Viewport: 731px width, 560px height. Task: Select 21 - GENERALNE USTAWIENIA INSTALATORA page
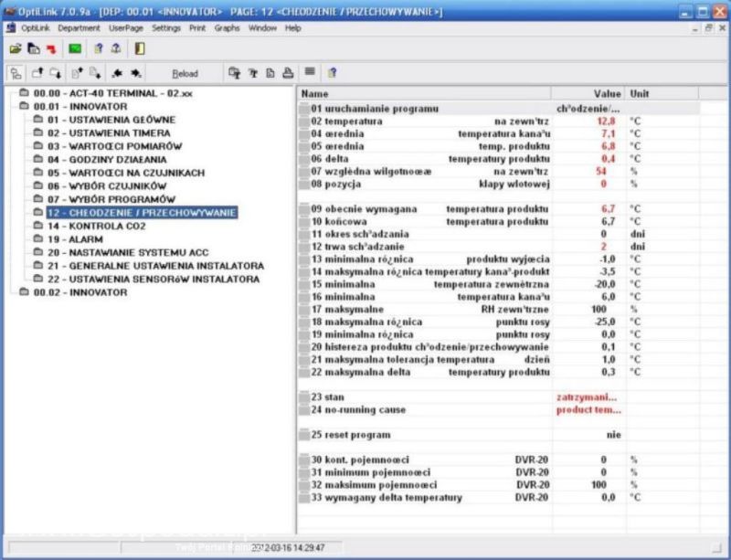tap(155, 266)
